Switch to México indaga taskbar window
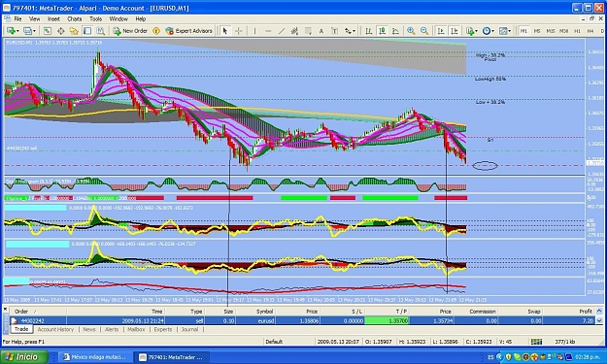 pos(95,357)
